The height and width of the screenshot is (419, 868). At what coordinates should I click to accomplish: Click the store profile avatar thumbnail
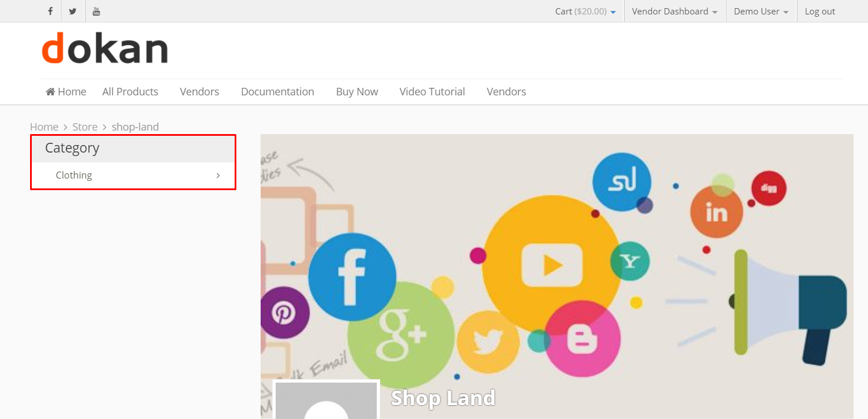pos(327,399)
